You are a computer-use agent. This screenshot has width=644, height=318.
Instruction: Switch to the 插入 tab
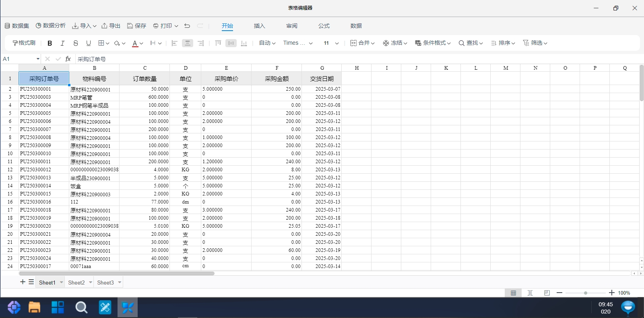[x=260, y=26]
